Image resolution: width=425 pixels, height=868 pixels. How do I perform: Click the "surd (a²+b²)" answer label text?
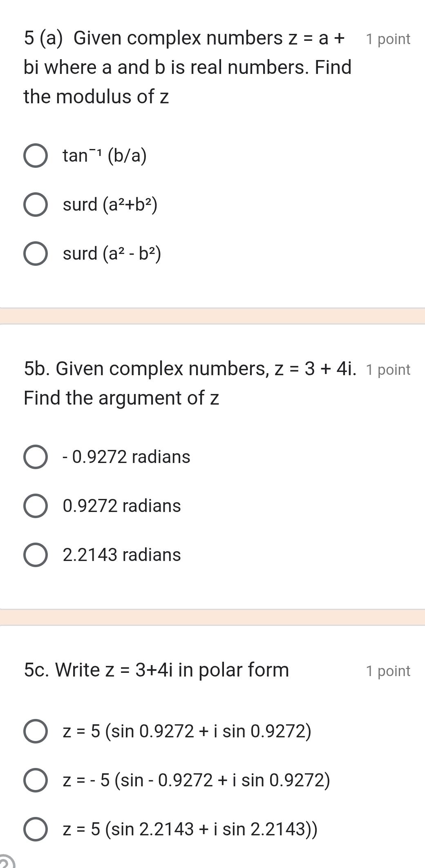click(110, 205)
